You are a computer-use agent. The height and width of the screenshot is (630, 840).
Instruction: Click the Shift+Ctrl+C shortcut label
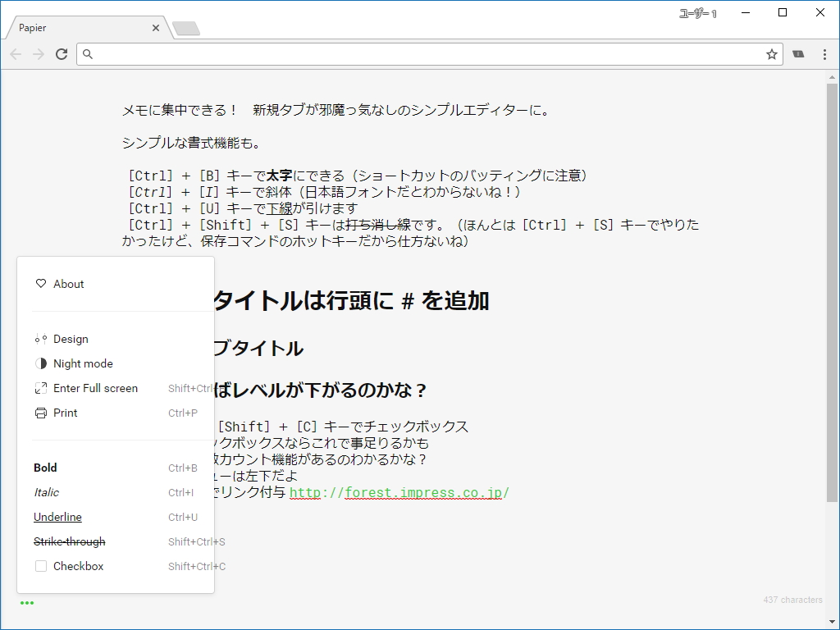[197, 566]
